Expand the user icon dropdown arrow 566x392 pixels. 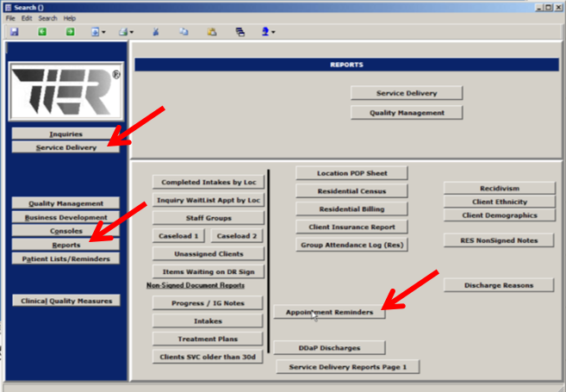pyautogui.click(x=274, y=33)
